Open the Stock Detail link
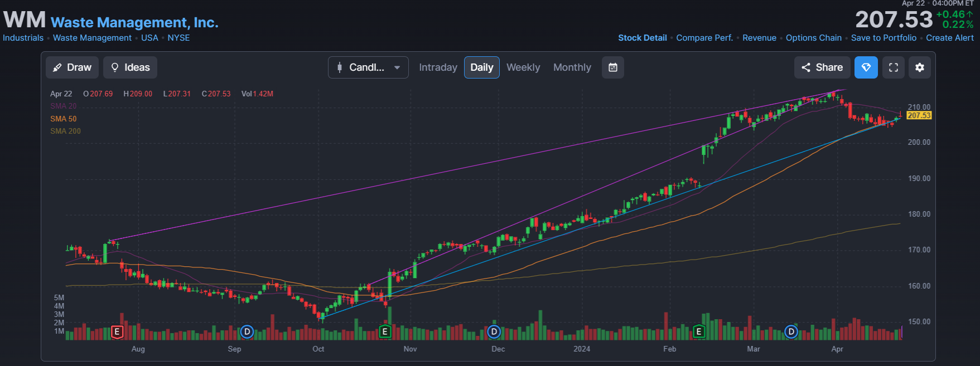Viewport: 980px width, 366px height. point(643,38)
